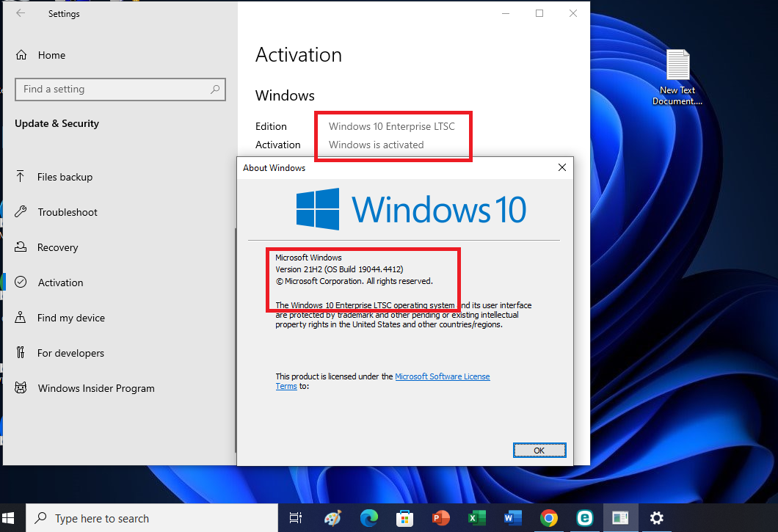The image size is (778, 532).
Task: Open Find my device settings
Action: pos(71,318)
